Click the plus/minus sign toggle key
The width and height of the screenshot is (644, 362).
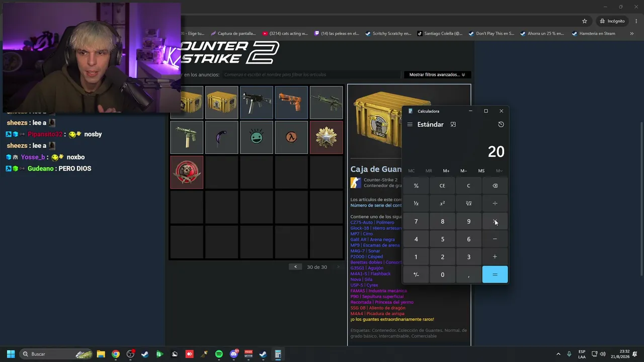point(416,275)
